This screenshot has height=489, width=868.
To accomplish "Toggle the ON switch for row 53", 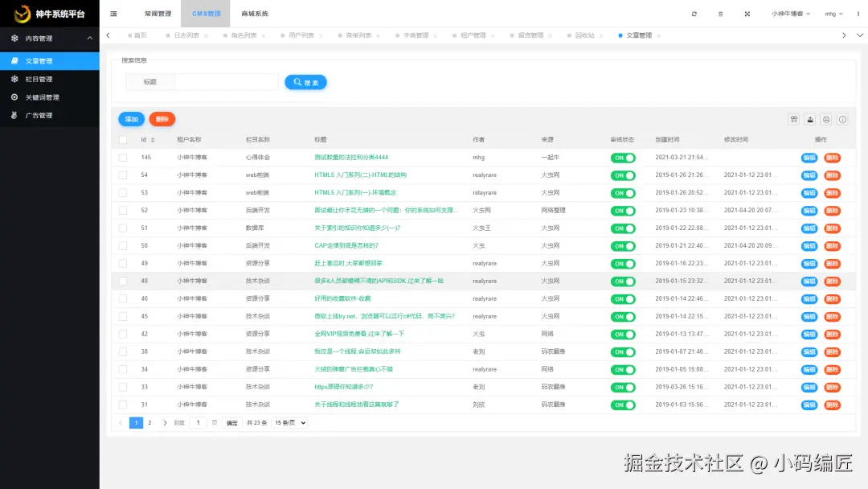I will (x=623, y=193).
